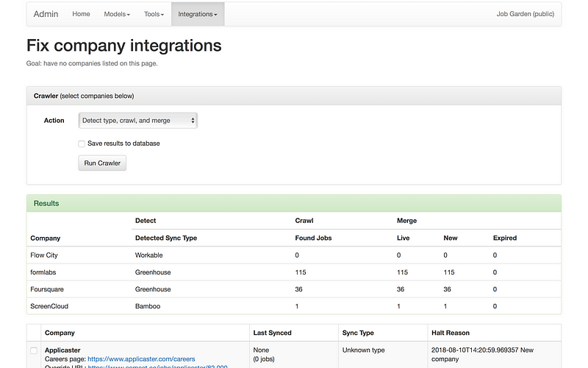Click the Sync Type column header
Screen dimensions: 588x368
pos(358,333)
